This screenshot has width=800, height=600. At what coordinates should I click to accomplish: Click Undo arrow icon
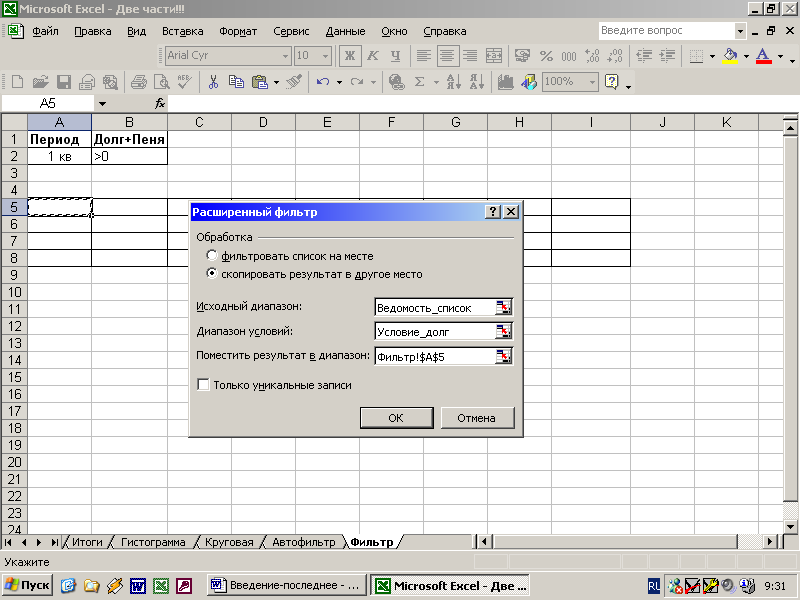click(x=322, y=82)
